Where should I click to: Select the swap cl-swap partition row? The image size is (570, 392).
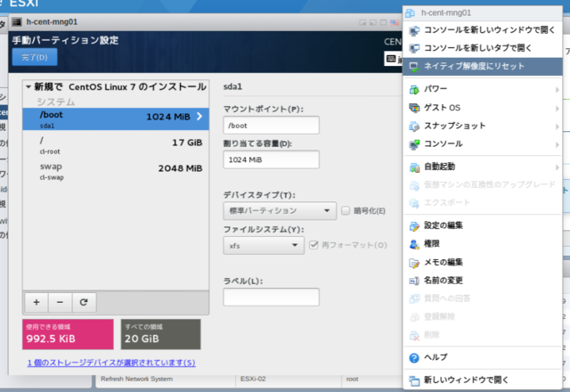116,171
